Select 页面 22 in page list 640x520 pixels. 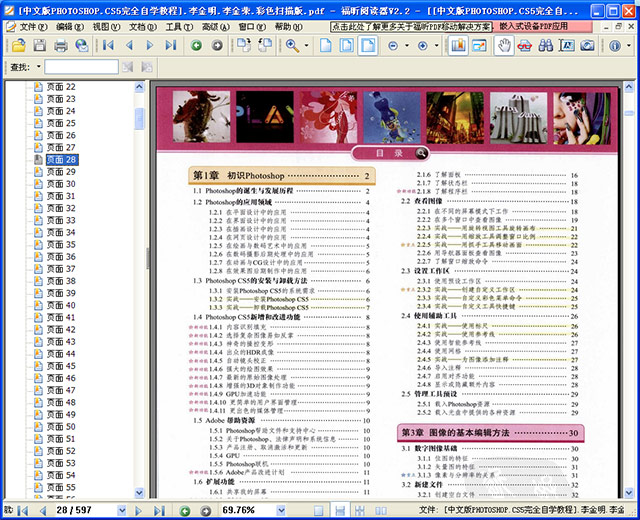pyautogui.click(x=61, y=87)
